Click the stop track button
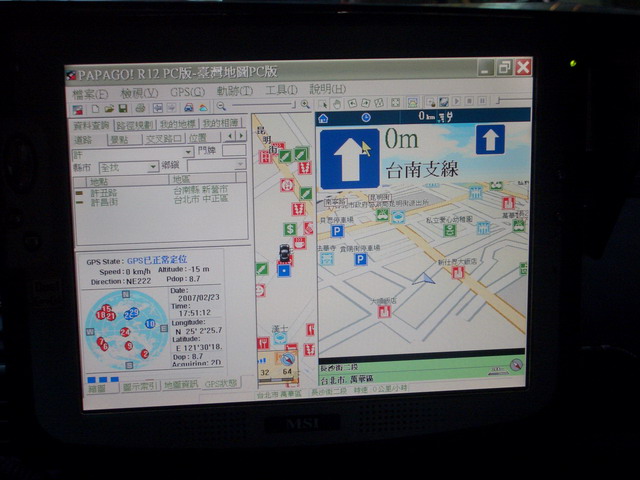640x480 pixels. tap(469, 101)
